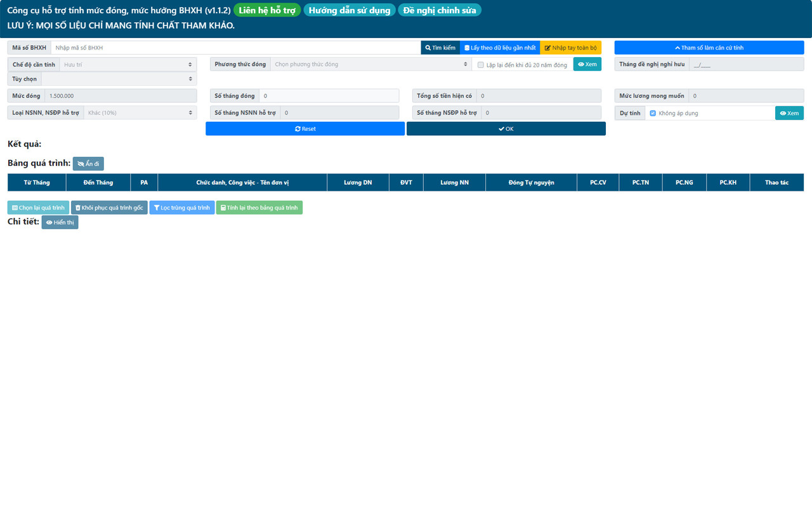Click the Lọc trùng quá trình button

(182, 208)
